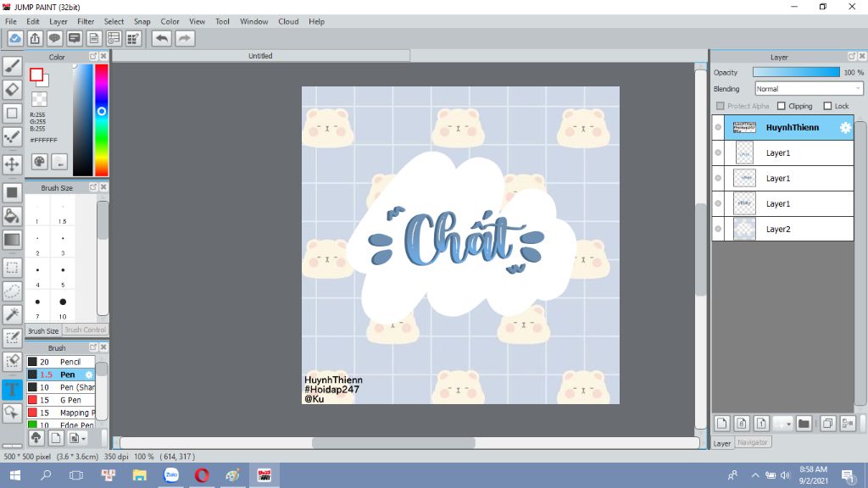
Task: Switch to the Navigator tab
Action: coord(753,442)
